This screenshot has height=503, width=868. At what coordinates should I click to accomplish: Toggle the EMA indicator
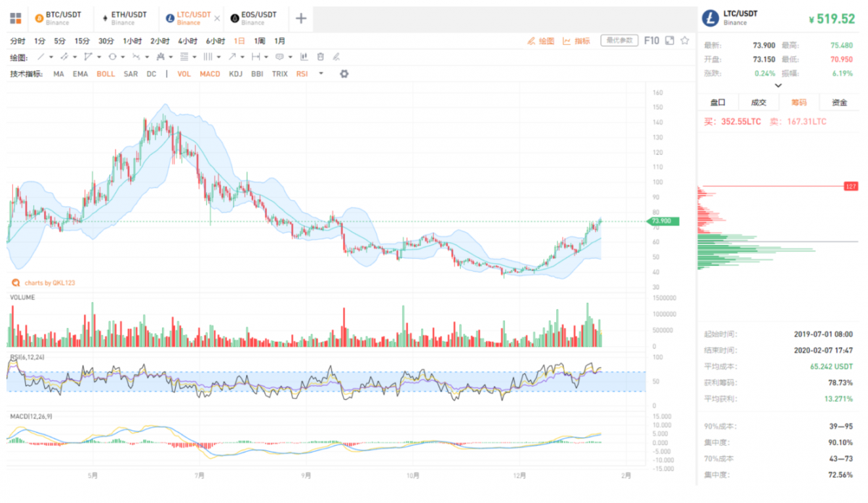[80, 74]
